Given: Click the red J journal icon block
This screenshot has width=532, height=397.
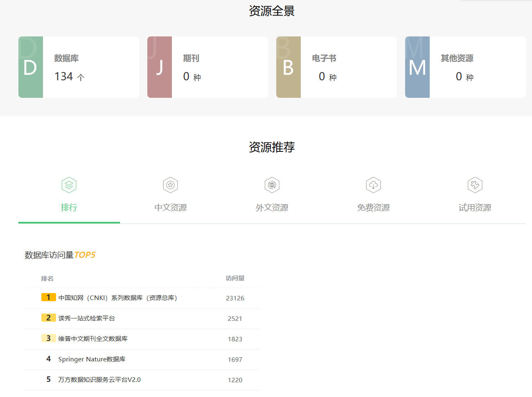Looking at the screenshot, I should point(160,67).
